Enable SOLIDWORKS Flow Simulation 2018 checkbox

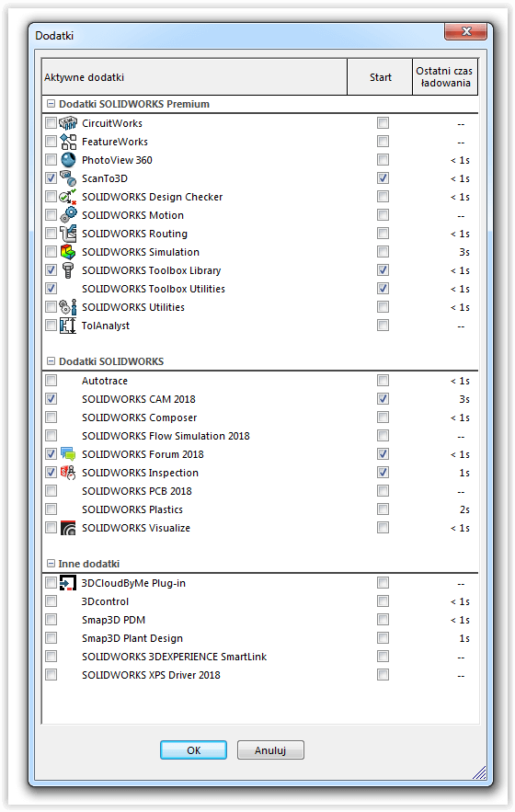[51, 436]
